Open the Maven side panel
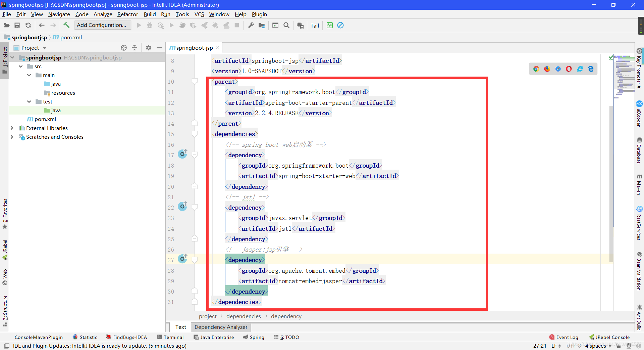Viewport: 644px width, 350px height. click(639, 184)
